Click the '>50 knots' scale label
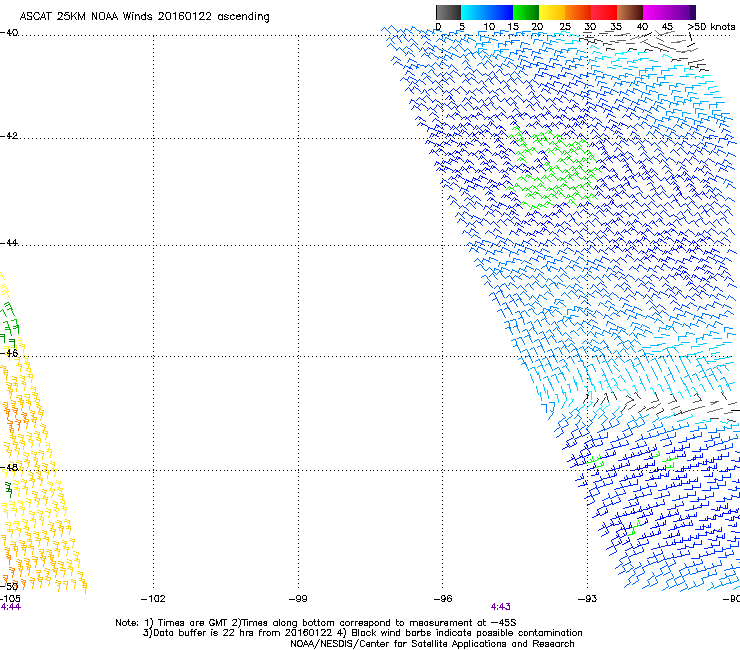Screen dimensions: 740x650 (711, 27)
